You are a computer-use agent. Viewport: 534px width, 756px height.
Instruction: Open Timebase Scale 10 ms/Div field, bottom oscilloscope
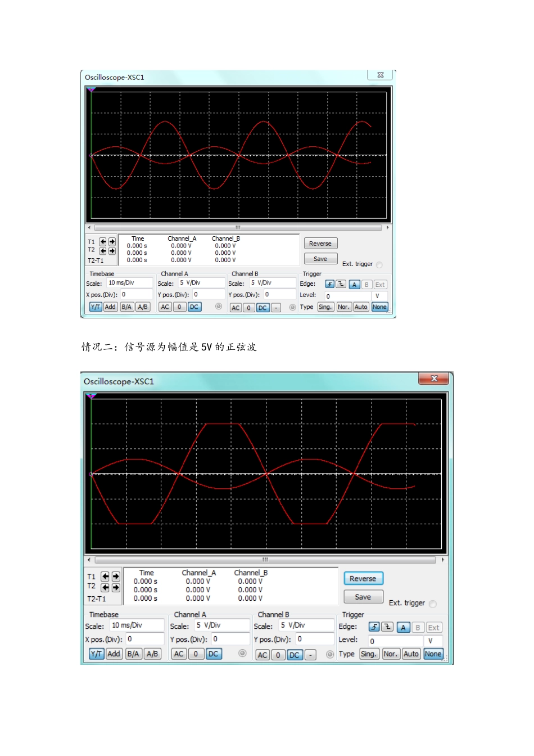tap(137, 625)
